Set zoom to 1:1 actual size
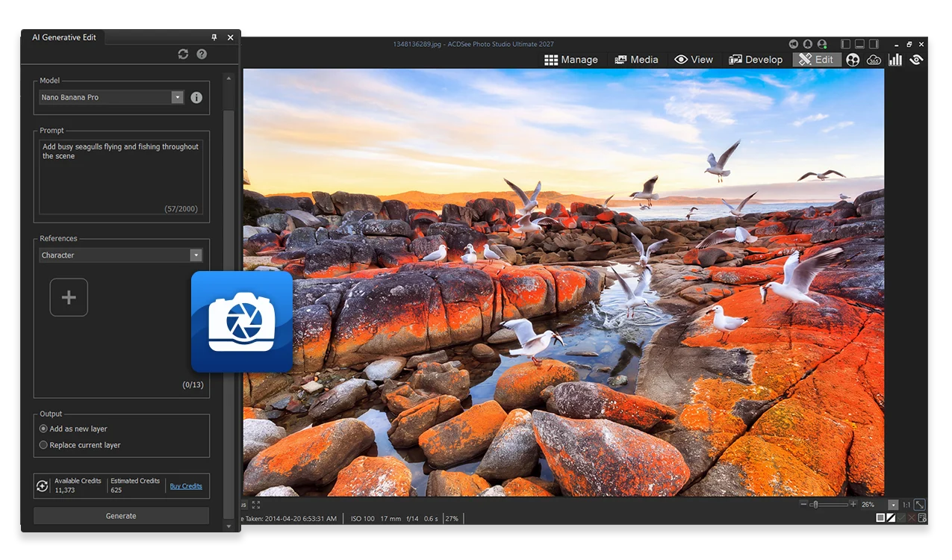 [x=906, y=505]
